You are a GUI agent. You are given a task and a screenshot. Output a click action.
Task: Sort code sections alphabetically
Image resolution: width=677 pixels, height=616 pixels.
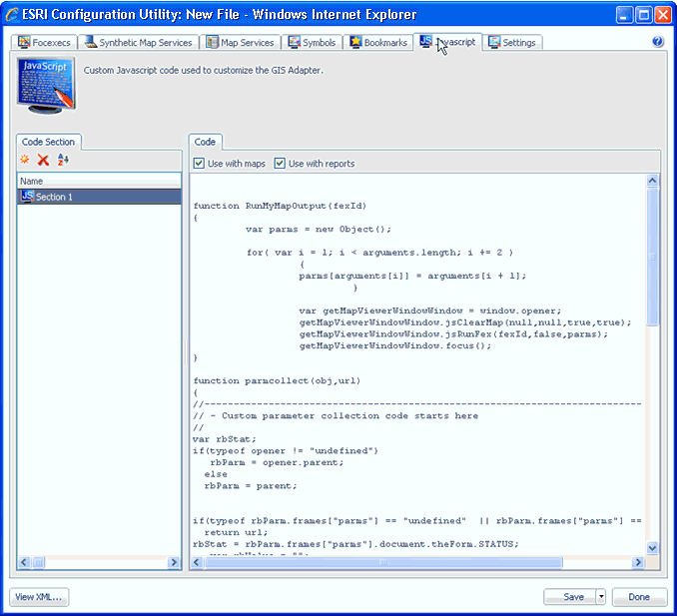point(63,160)
